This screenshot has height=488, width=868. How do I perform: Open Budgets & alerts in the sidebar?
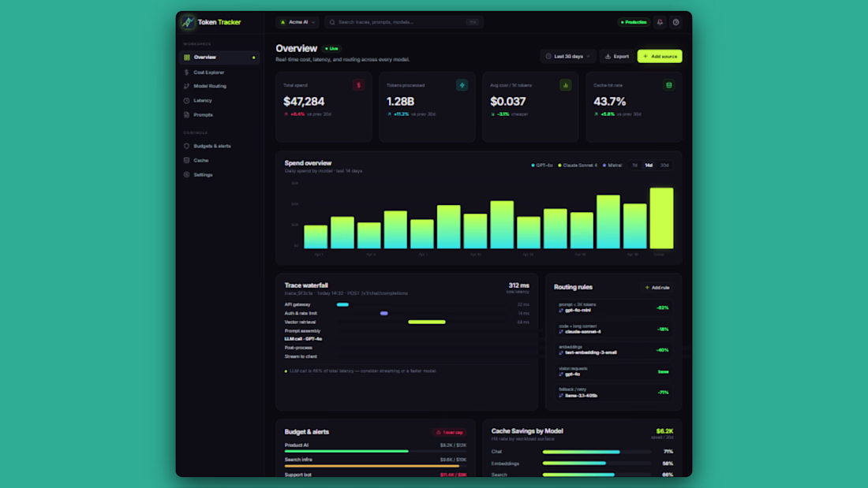[x=219, y=146]
